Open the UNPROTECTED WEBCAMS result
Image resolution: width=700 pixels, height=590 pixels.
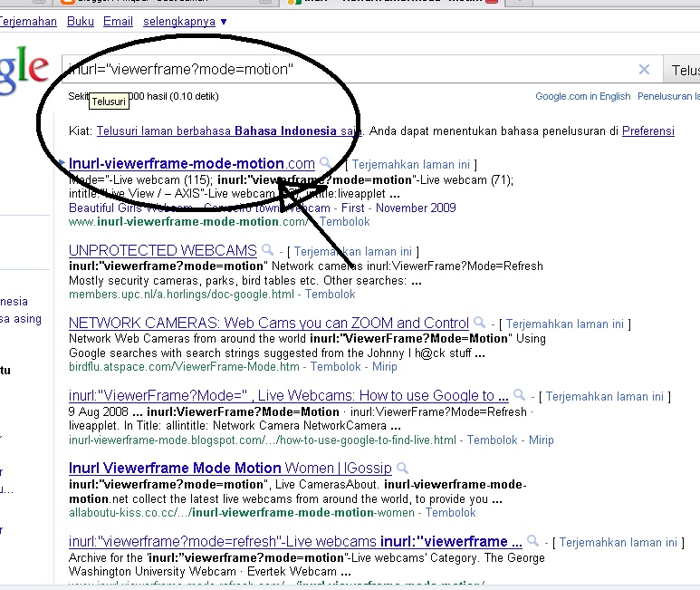click(162, 250)
